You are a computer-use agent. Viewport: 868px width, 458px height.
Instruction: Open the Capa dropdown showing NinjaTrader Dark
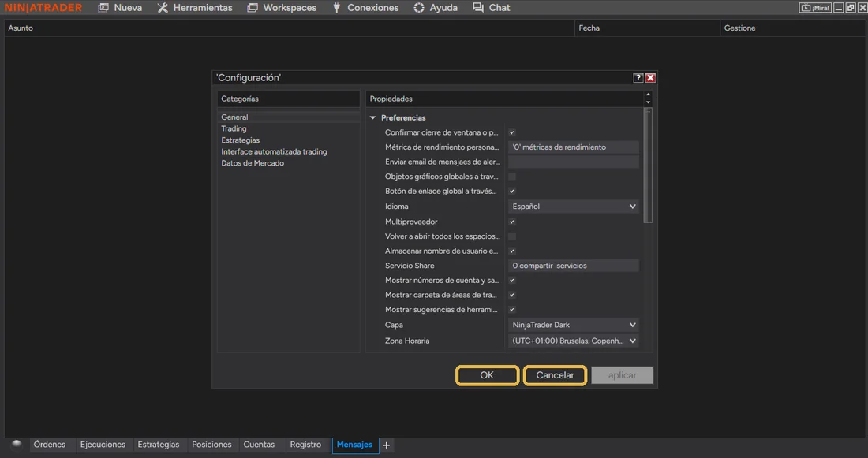pyautogui.click(x=574, y=325)
